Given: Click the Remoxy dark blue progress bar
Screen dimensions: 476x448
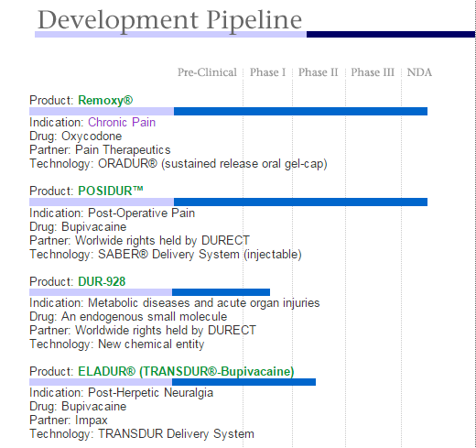Looking at the screenshot, I should pyautogui.click(x=300, y=111).
